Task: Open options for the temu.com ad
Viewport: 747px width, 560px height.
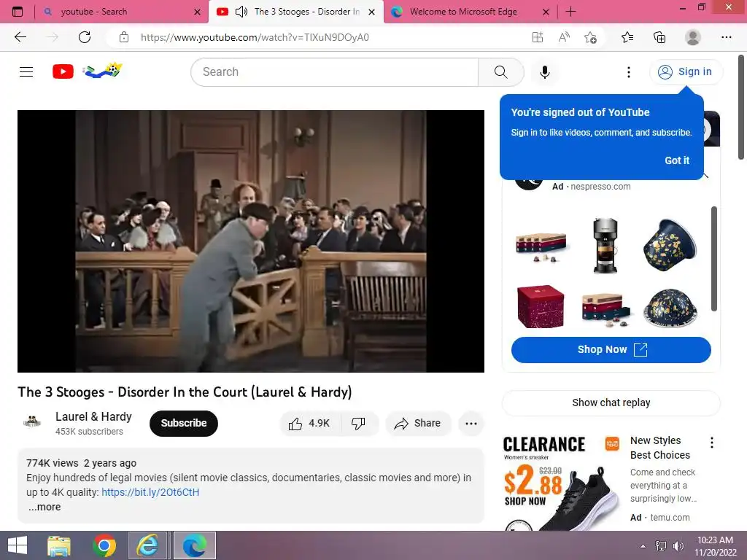Action: click(x=712, y=443)
